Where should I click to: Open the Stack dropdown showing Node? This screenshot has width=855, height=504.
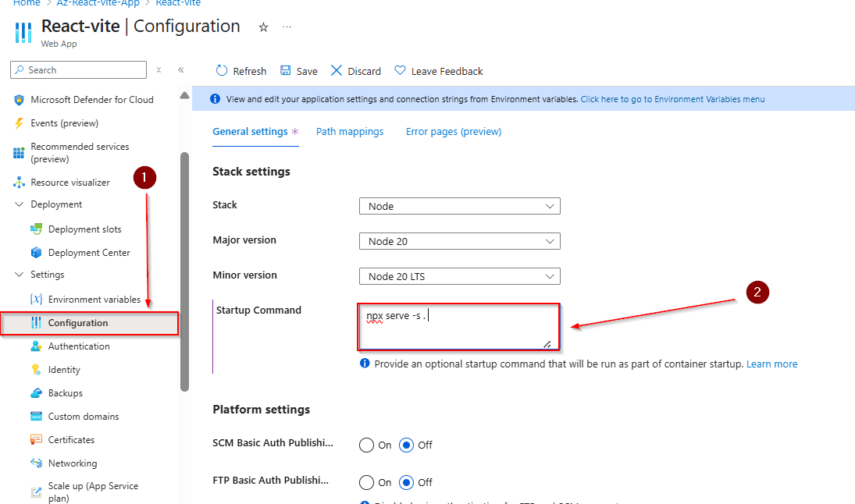coord(460,206)
